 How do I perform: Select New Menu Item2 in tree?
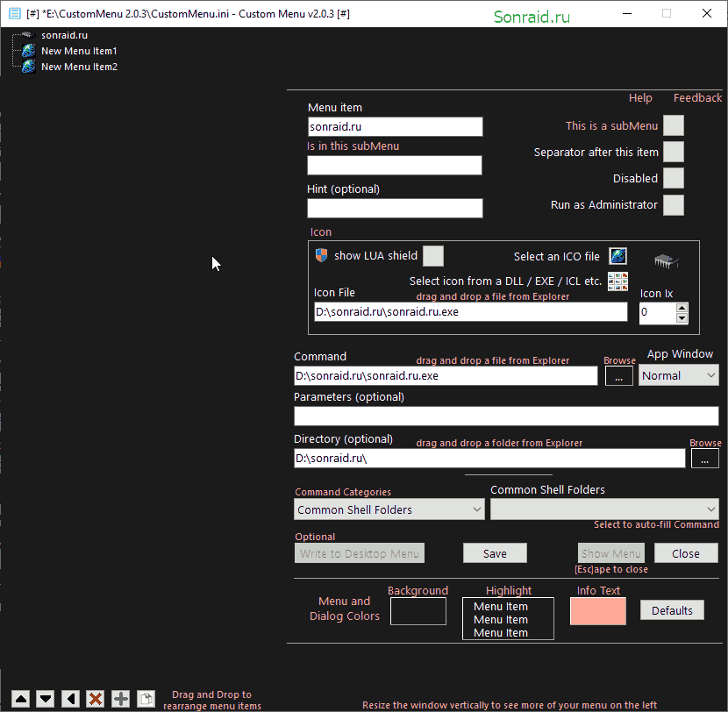(x=80, y=67)
